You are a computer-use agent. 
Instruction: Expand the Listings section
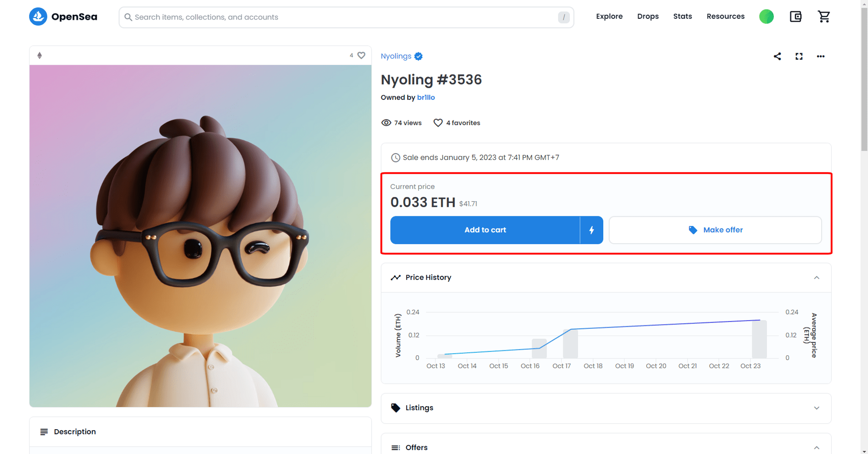click(816, 408)
